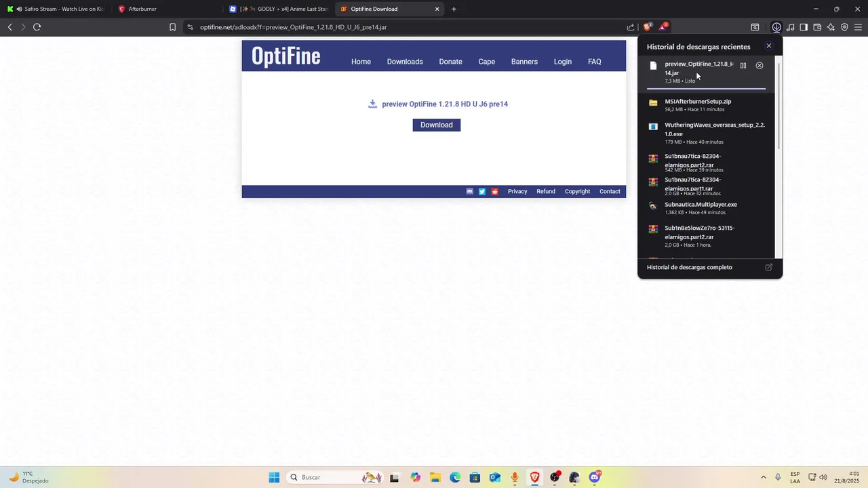This screenshot has width=868, height=488.
Task: Open Copyright footer link
Action: pos(578,192)
